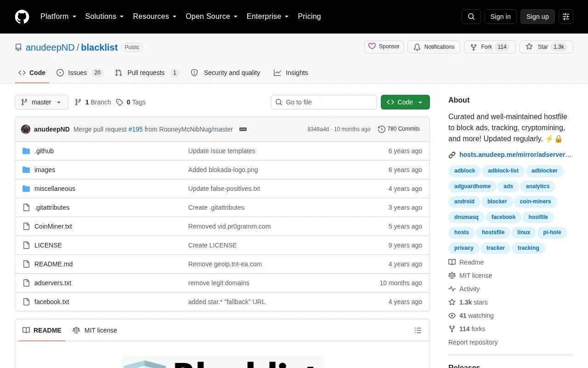The width and height of the screenshot is (588, 368).
Task: Open the green Code dropdown
Action: point(405,102)
